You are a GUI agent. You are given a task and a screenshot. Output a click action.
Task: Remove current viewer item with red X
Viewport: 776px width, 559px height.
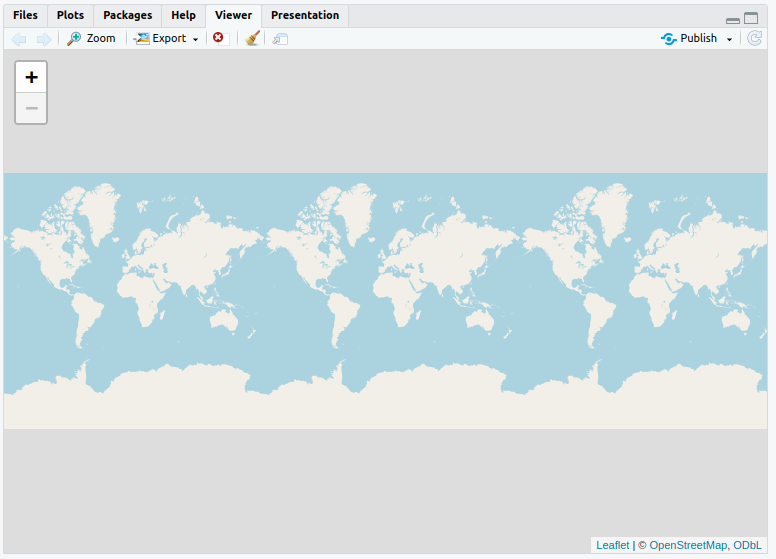(218, 38)
